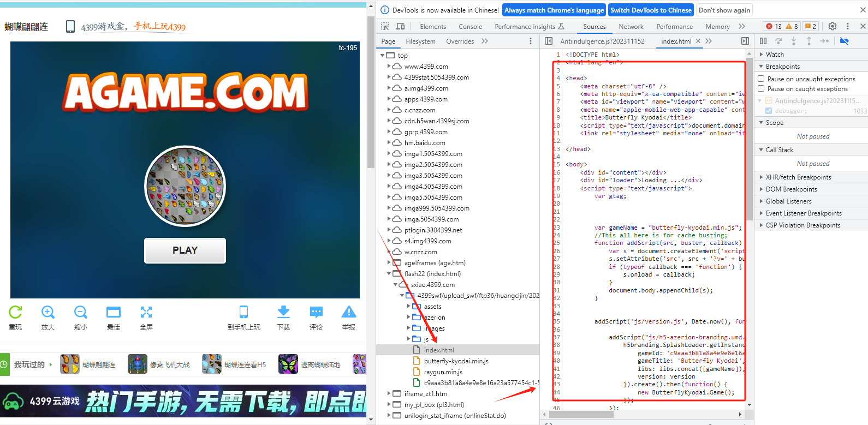Toggle Deactivate breakpoints icon
The image size is (868, 425).
pyautogui.click(x=844, y=41)
